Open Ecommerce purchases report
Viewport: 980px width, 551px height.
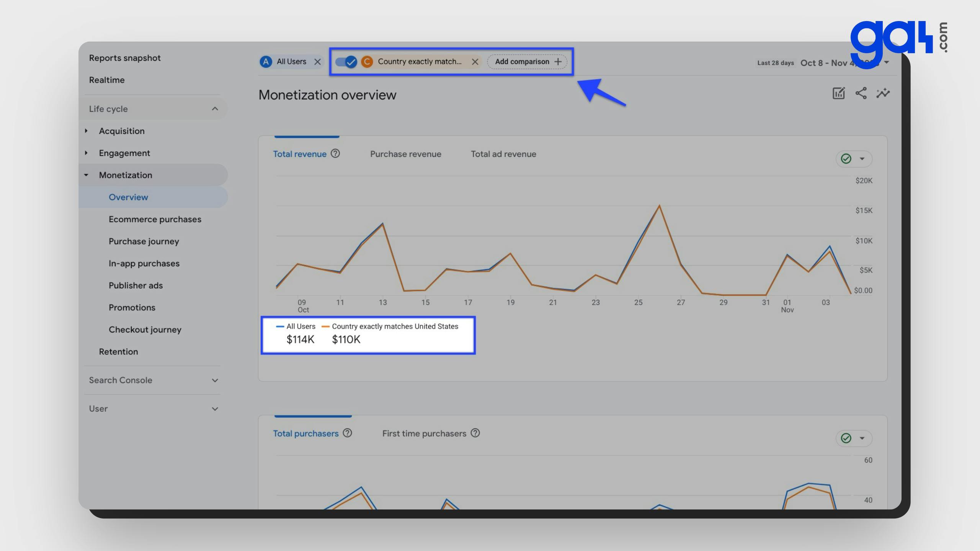(x=155, y=219)
